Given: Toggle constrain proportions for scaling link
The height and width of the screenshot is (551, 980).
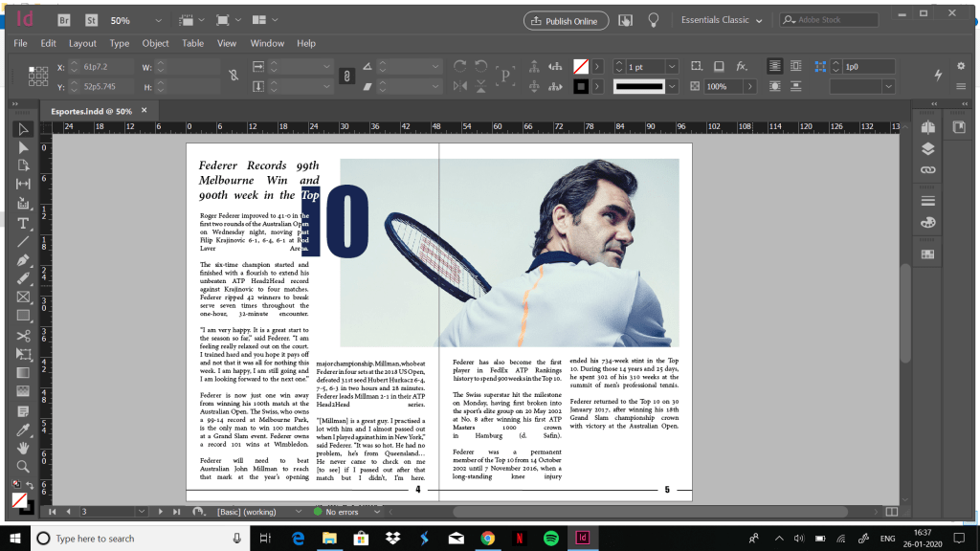Looking at the screenshot, I should coord(348,76).
